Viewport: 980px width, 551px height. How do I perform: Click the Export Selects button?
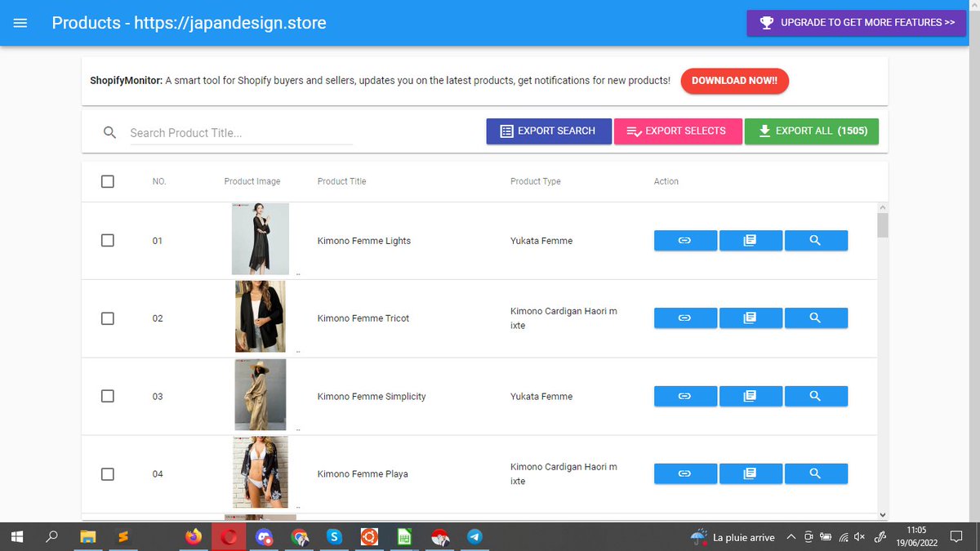pyautogui.click(x=678, y=131)
